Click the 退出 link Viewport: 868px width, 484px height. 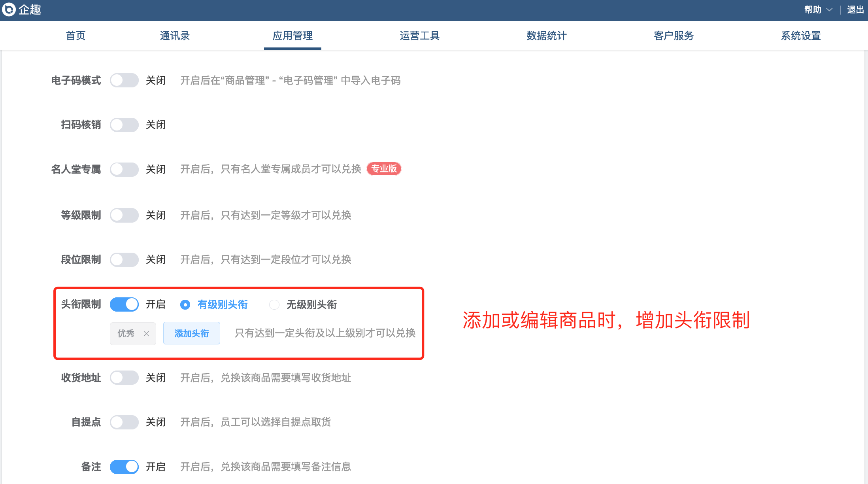pos(855,10)
